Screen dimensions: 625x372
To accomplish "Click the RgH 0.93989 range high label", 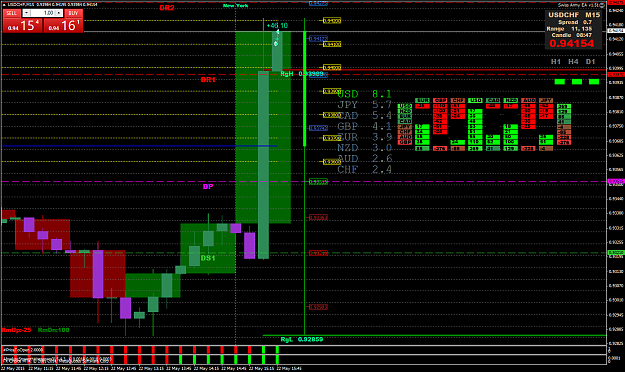I will coord(302,74).
